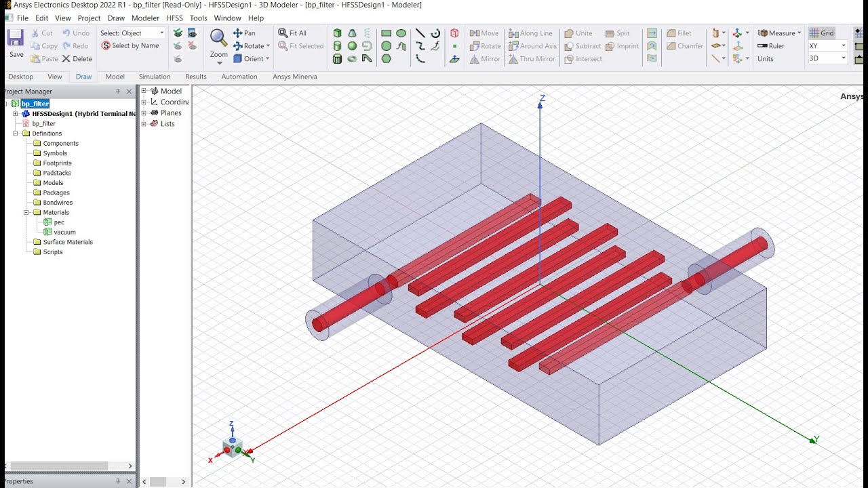
Task: Draw a circle sheet
Action: tap(386, 46)
